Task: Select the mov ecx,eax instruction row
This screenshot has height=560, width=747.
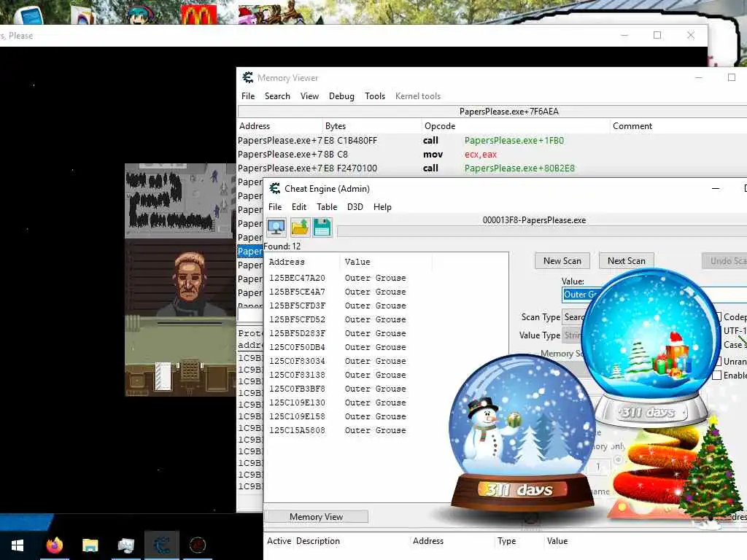Action: [x=492, y=155]
